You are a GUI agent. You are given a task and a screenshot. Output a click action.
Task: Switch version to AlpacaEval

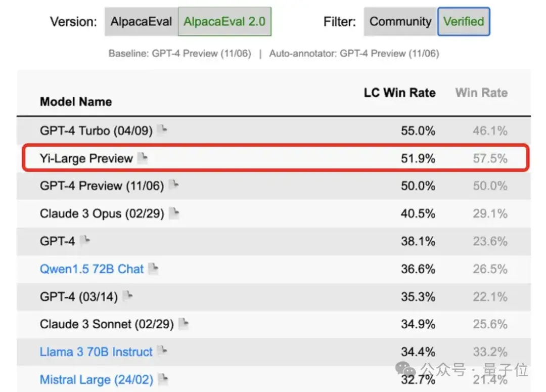pyautogui.click(x=142, y=22)
